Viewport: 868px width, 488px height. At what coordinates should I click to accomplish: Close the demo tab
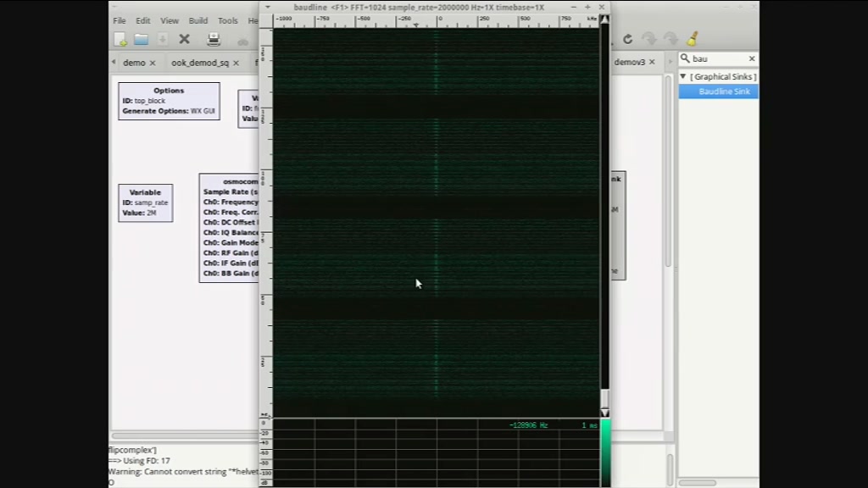click(153, 63)
